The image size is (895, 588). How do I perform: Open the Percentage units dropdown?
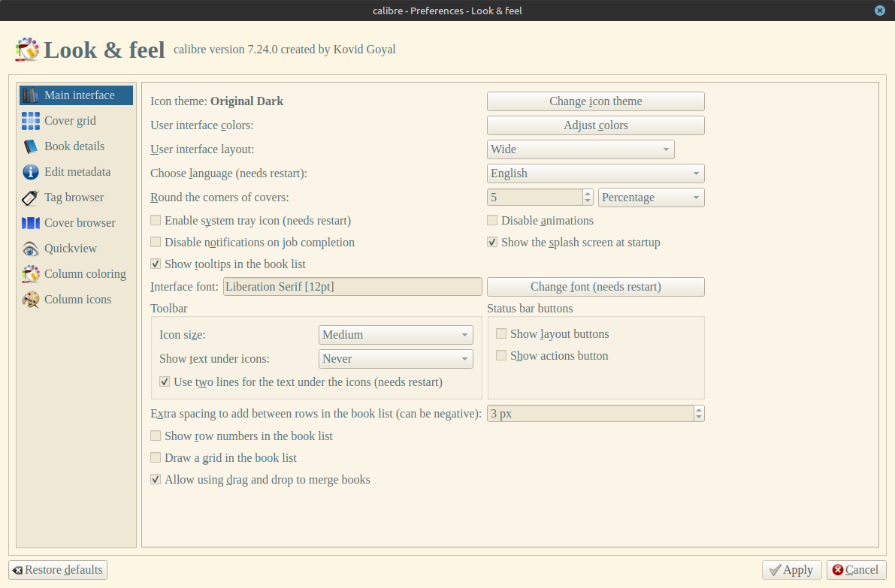click(652, 198)
